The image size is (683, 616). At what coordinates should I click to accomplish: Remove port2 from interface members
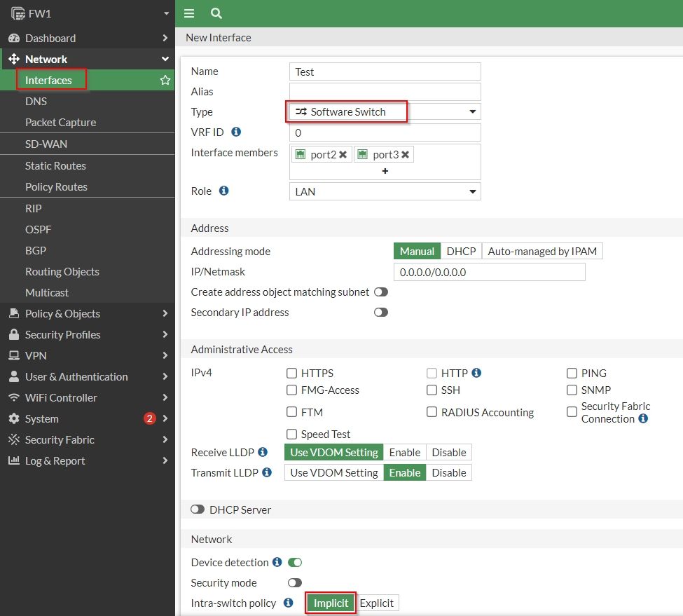343,155
